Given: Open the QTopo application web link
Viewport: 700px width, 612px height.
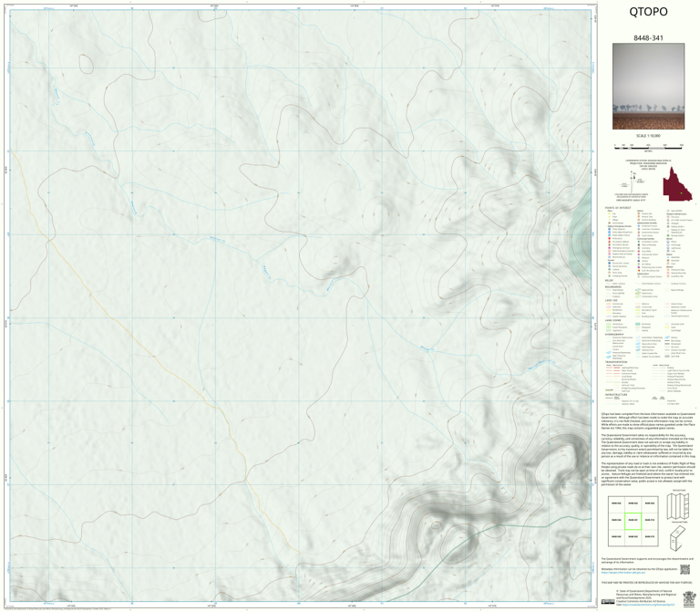Looking at the screenshot, I should [x=623, y=573].
